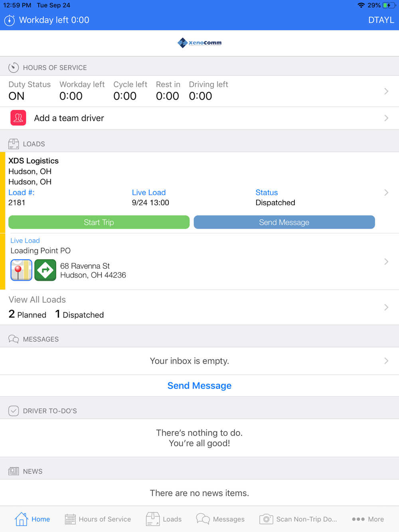The image size is (399, 532).
Task: Open the Loading Point PO stop chevron
Action: point(386,262)
